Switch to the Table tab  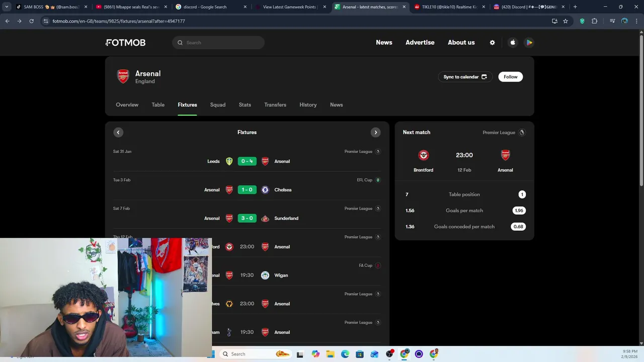tap(158, 105)
